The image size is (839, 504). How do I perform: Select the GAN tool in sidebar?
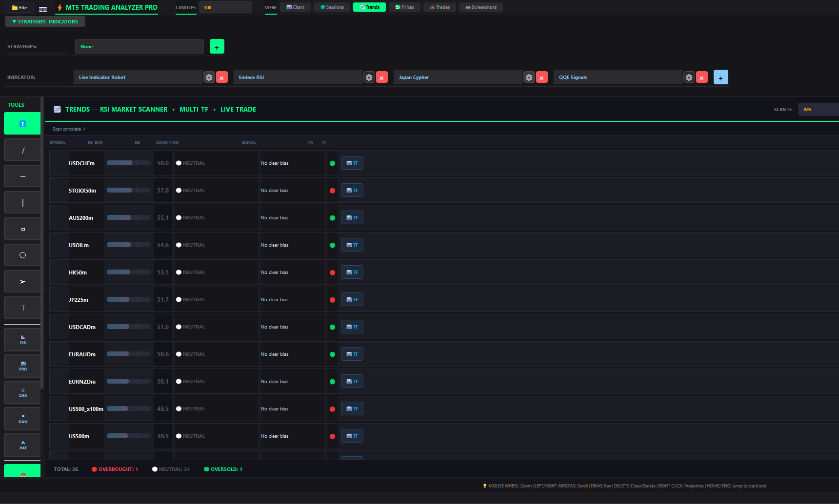[22, 419]
